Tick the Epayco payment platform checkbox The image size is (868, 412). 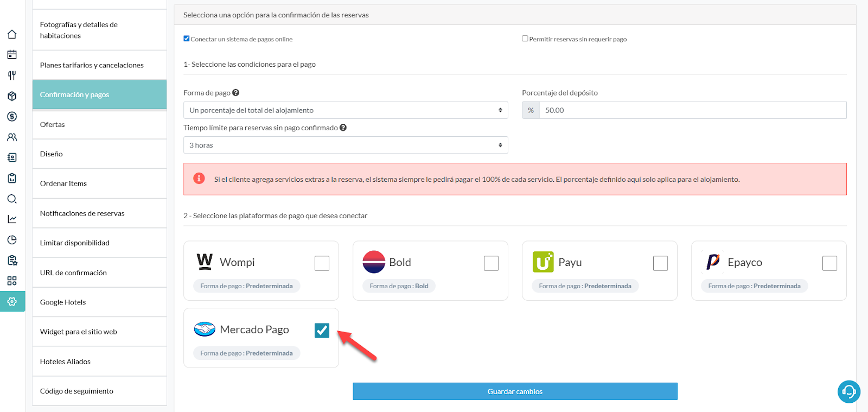(829, 263)
